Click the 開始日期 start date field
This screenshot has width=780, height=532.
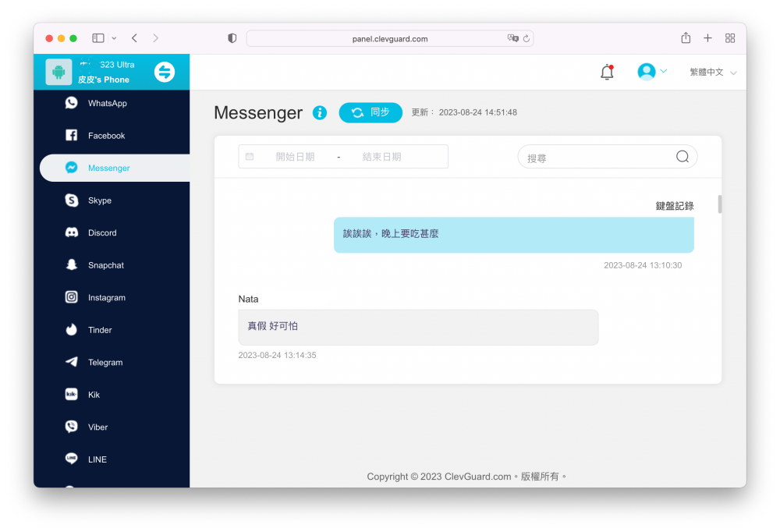(x=295, y=157)
